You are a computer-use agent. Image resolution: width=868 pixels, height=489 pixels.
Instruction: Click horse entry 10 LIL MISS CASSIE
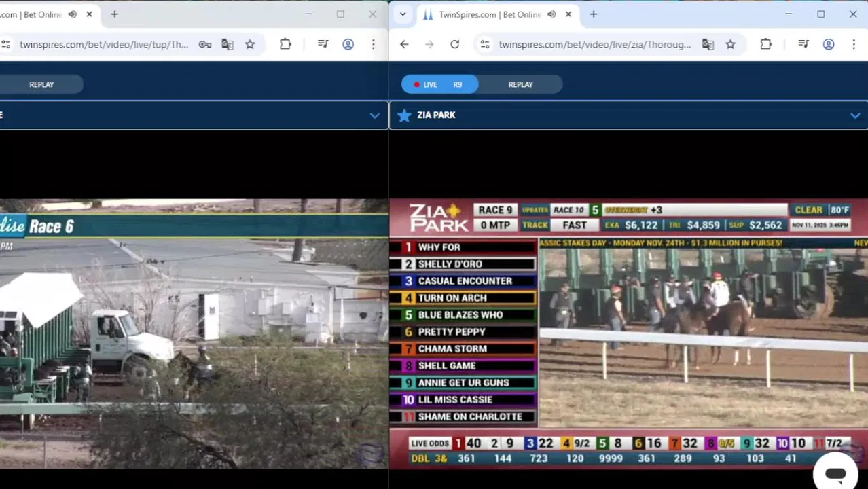pos(463,400)
